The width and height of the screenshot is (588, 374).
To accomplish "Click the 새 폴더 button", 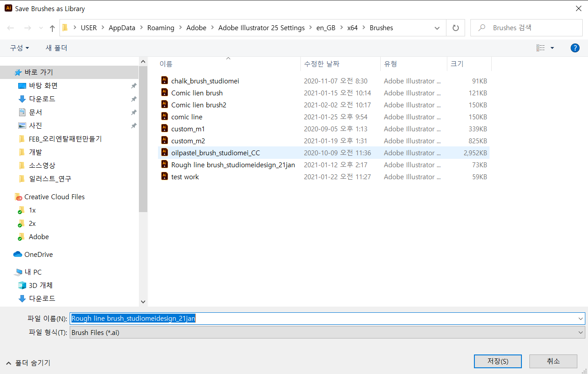I will (56, 48).
